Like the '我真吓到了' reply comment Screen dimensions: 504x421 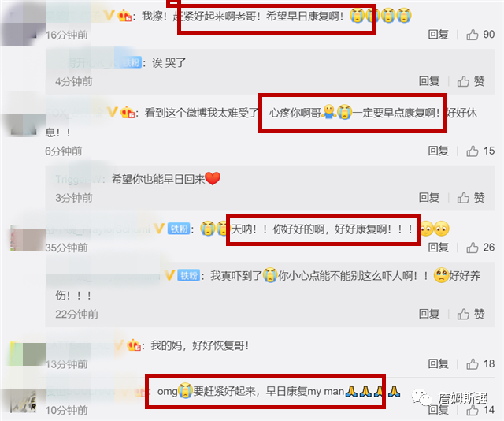[x=471, y=314]
